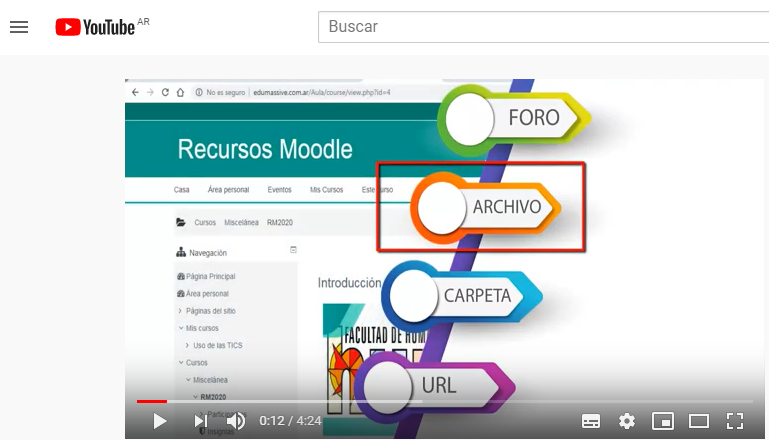Open the Mis Cursos menu item

click(x=327, y=189)
